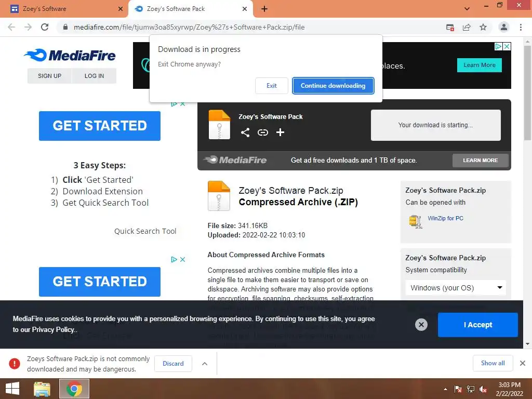Click the share icon under Zoey's Software Pack
The width and height of the screenshot is (532, 399).
click(245, 132)
